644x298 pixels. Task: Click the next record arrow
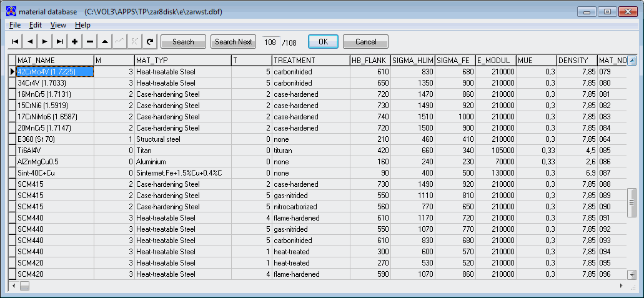[x=44, y=42]
